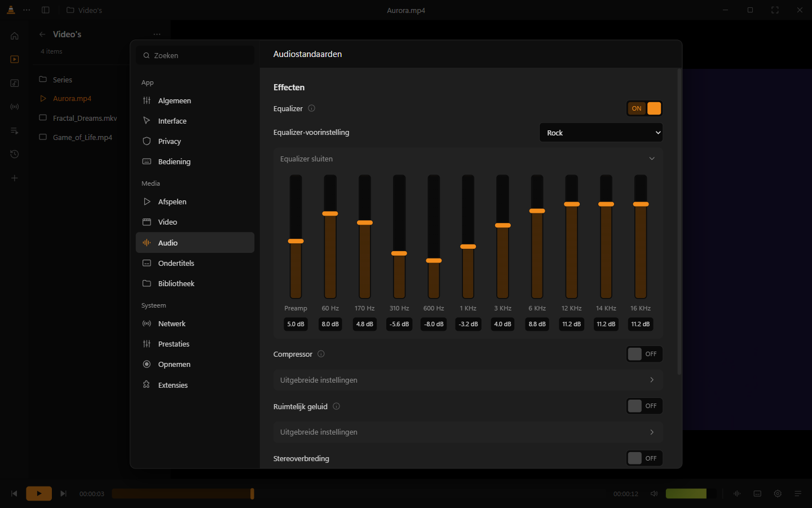The image size is (812, 508).
Task: Open the history sidebar icon
Action: (x=15, y=154)
